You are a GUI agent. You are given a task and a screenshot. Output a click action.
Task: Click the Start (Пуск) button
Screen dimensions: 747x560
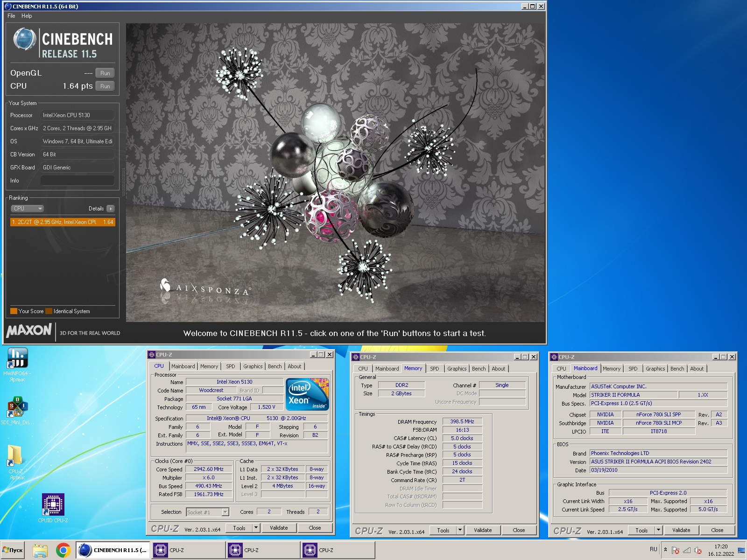13,550
